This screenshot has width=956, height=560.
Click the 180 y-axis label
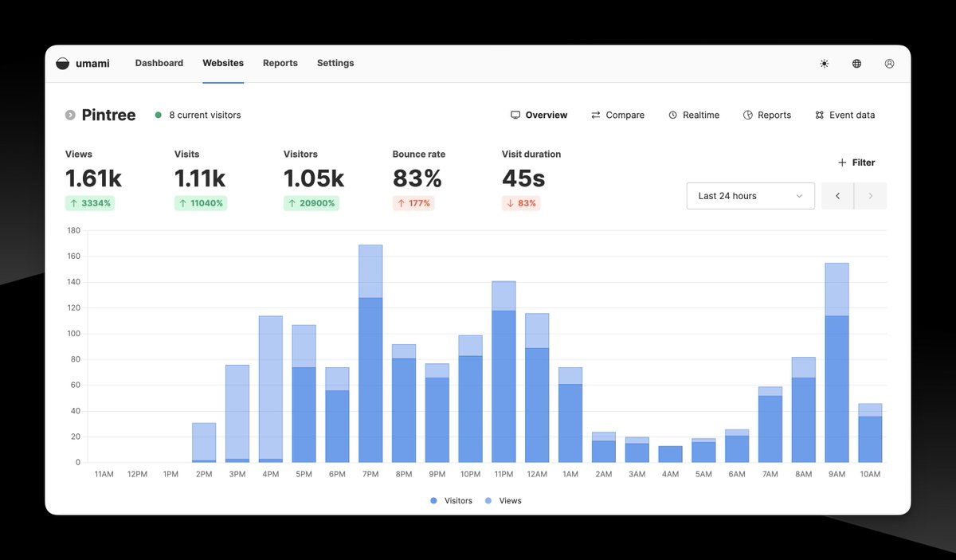[x=73, y=231]
